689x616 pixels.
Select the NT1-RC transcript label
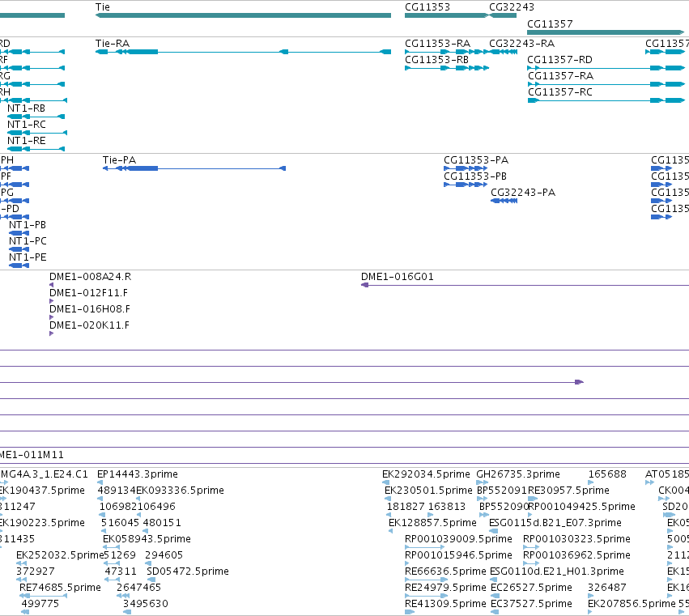pyautogui.click(x=27, y=125)
